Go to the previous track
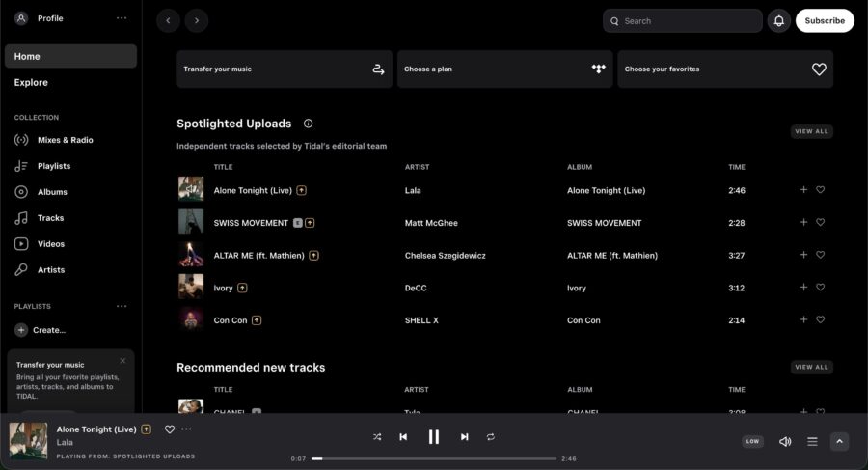Viewport: 868px width, 470px height. point(403,437)
